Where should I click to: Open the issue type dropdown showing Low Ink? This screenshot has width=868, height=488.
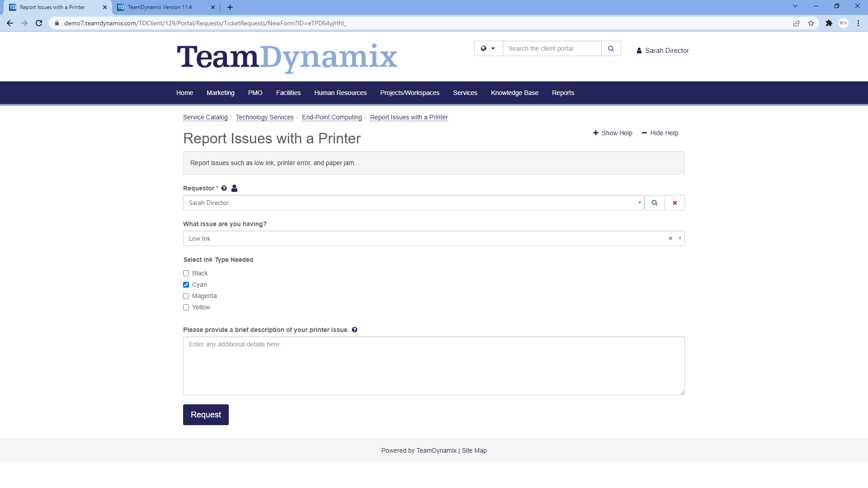point(679,238)
